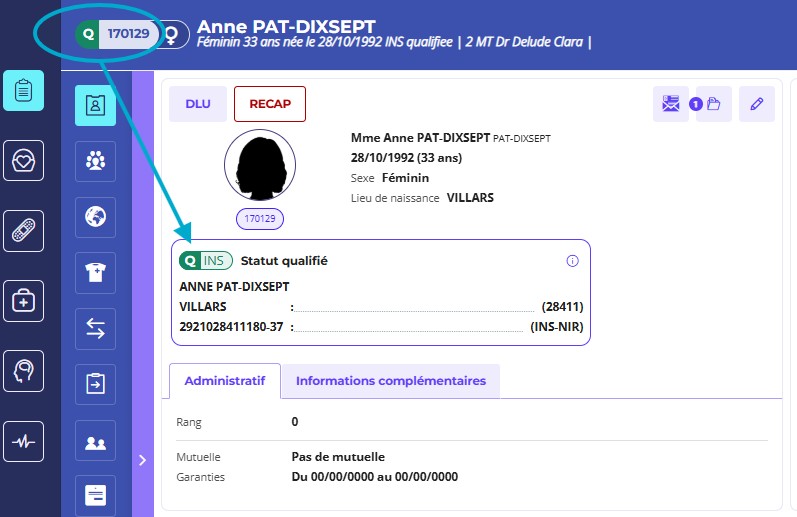Open the RECAP button
The height and width of the screenshot is (517, 797).
click(270, 104)
